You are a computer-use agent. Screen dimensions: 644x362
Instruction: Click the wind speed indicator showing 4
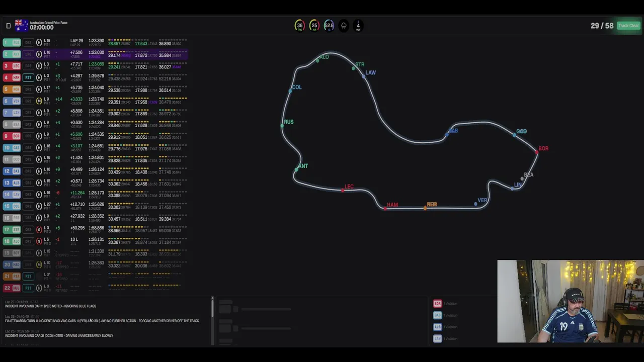358,26
